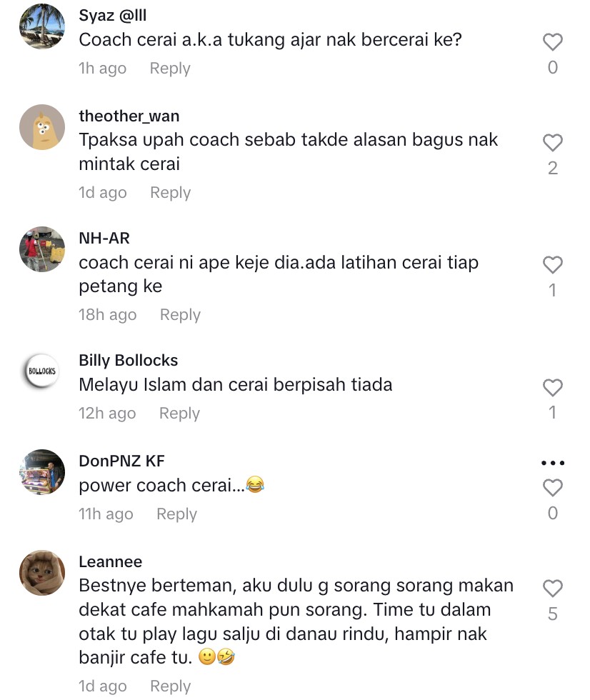Visit the DonPNZ KF username profile

click(x=122, y=461)
